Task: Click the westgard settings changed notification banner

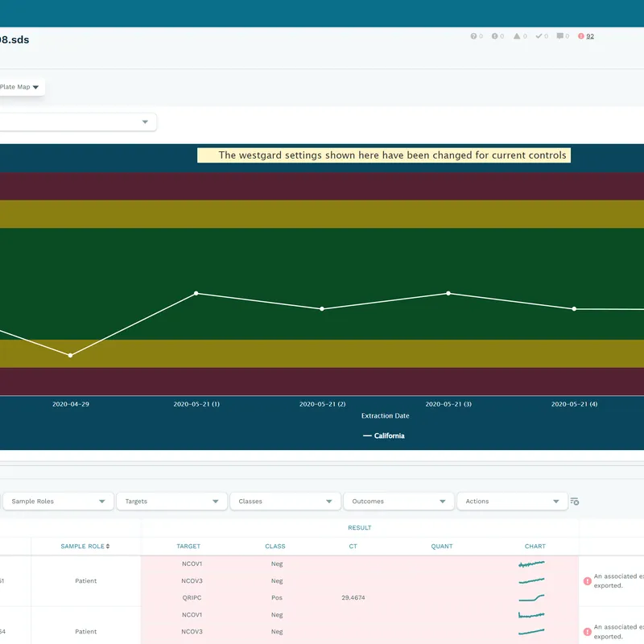Action: [384, 155]
